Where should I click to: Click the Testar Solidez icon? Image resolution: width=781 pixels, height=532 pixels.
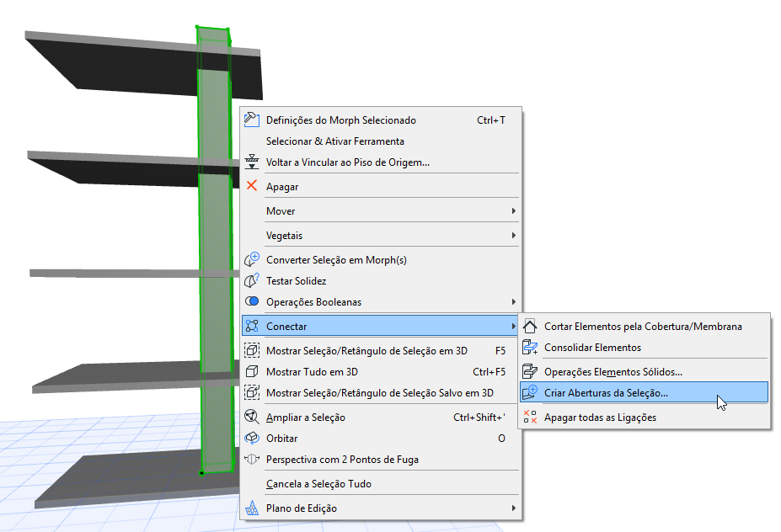coord(252,280)
